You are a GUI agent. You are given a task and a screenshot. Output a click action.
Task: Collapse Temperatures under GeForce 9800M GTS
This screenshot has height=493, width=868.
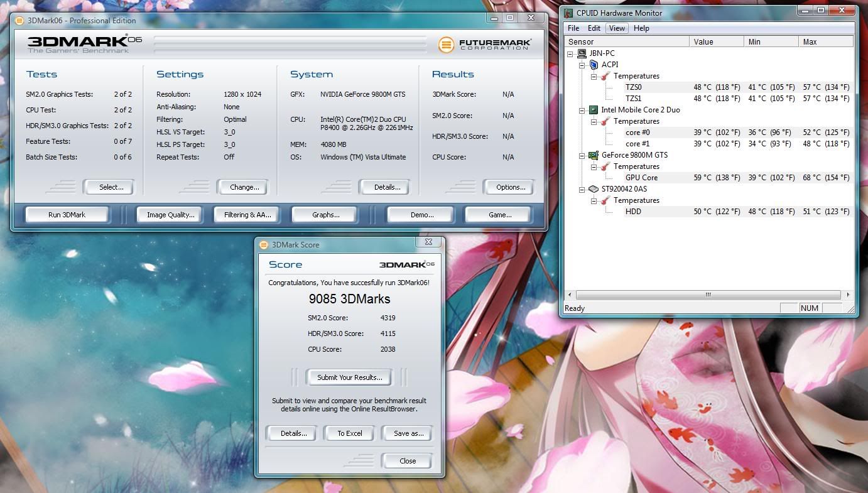[594, 166]
